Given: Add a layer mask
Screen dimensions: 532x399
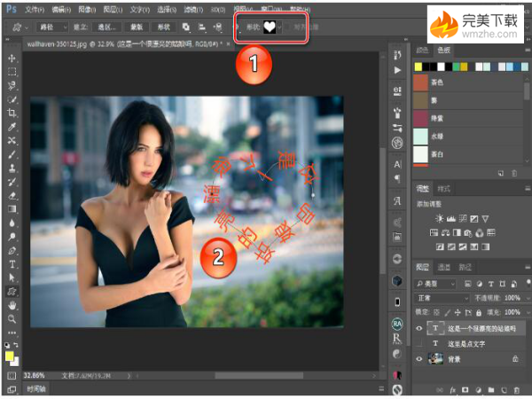Looking at the screenshot, I should click(465, 390).
